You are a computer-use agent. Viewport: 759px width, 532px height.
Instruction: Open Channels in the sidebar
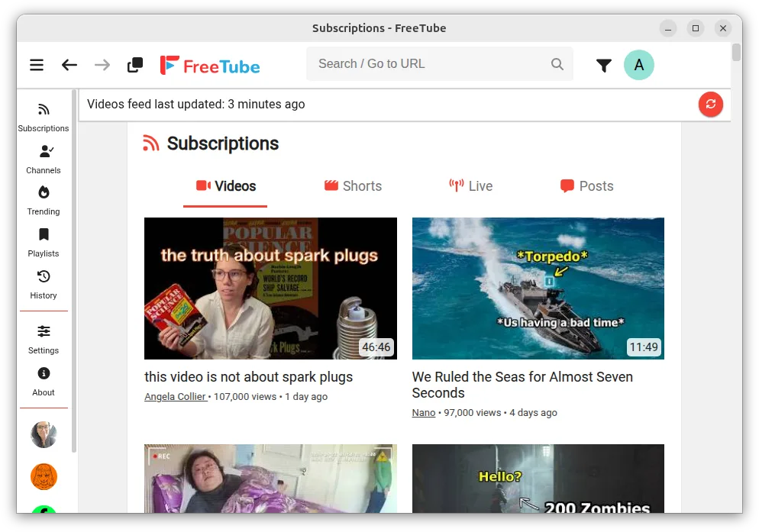pyautogui.click(x=44, y=160)
